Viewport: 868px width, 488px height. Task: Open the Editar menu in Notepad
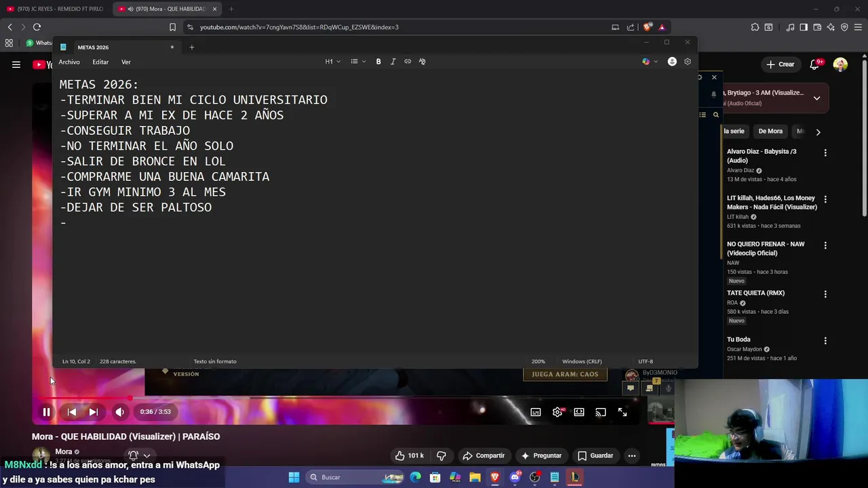coord(100,62)
